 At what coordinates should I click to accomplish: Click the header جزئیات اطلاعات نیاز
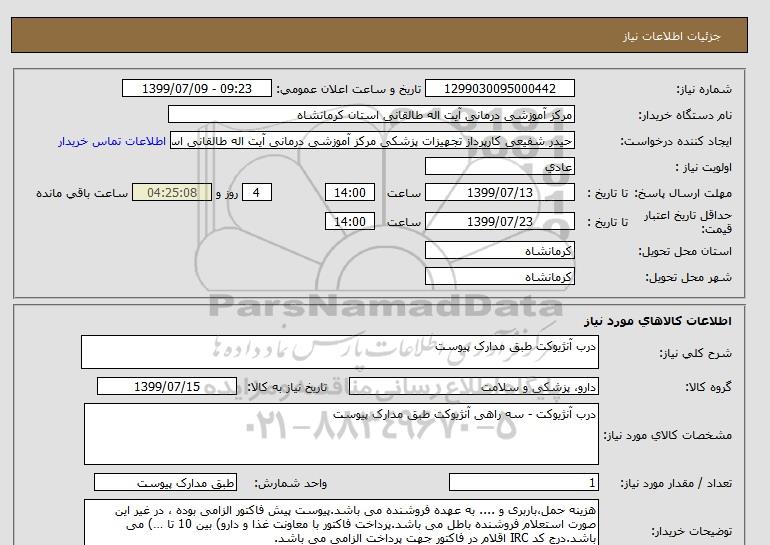672,36
